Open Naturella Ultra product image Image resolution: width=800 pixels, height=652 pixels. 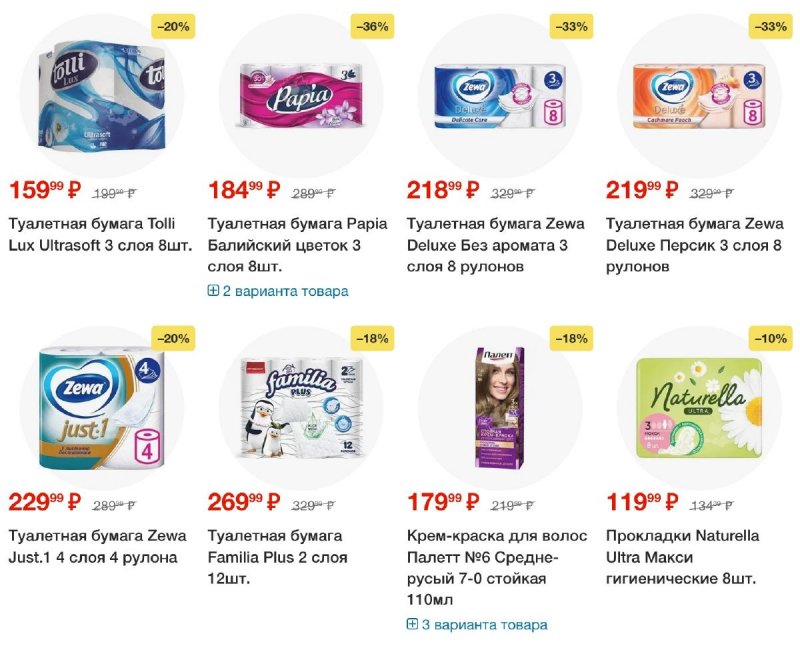pos(699,408)
